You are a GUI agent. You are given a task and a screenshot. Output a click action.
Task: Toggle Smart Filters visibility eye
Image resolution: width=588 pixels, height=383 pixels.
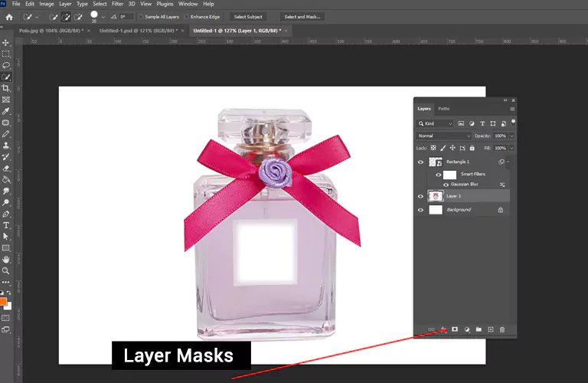pos(438,175)
